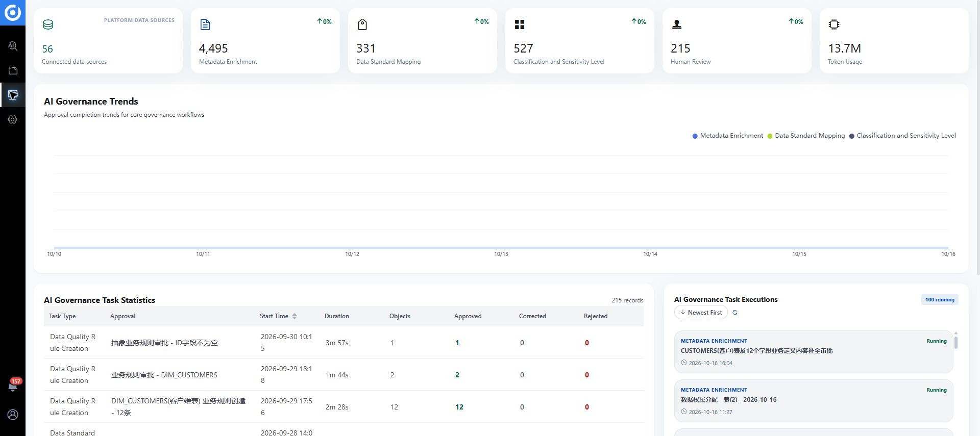The height and width of the screenshot is (436, 980).
Task: Open the folder icon in the left sidebar
Action: click(x=13, y=70)
